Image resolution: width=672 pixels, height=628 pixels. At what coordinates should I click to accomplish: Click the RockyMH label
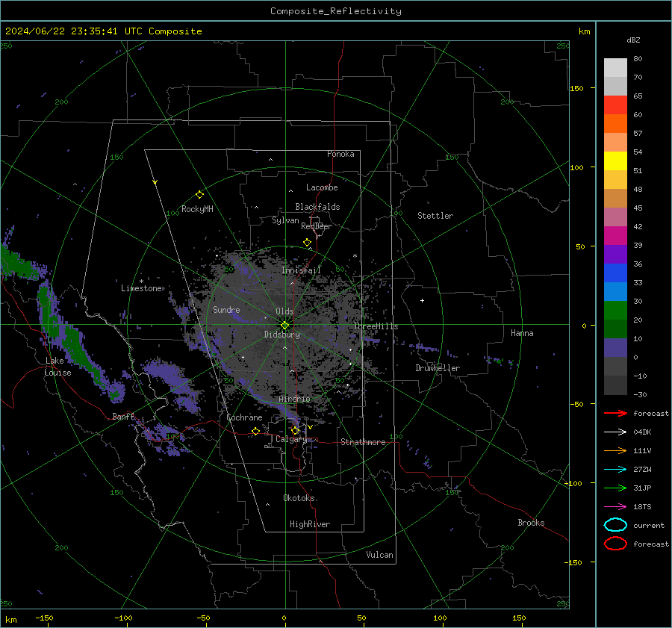click(x=197, y=209)
